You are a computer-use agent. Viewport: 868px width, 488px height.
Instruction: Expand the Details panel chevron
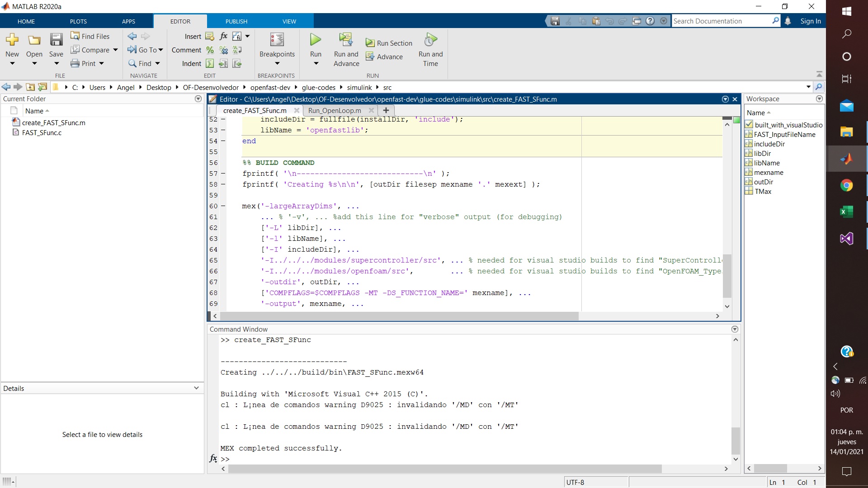tap(196, 388)
